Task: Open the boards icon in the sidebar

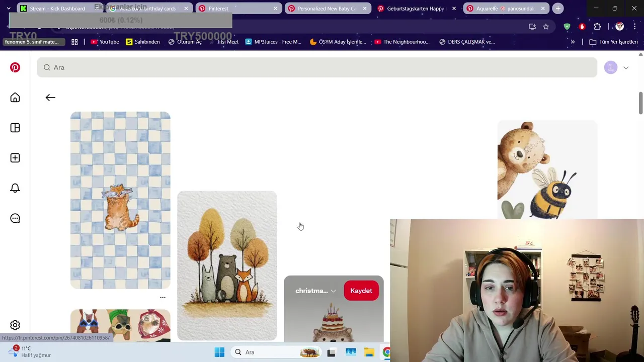Action: [x=15, y=128]
